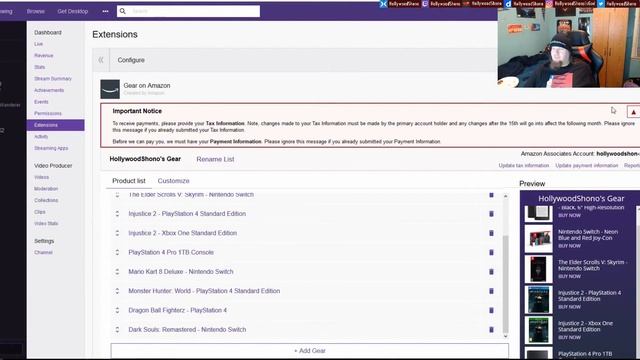Click the Rename List link

pyautogui.click(x=215, y=159)
